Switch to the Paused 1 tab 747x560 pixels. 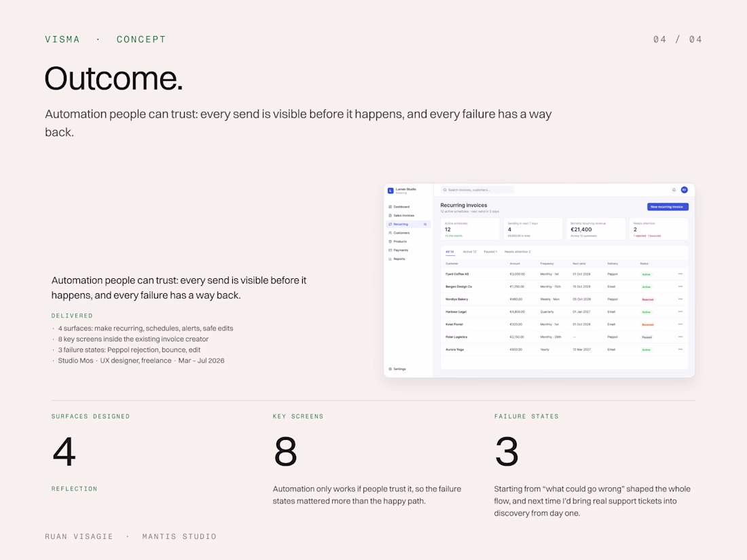point(490,251)
